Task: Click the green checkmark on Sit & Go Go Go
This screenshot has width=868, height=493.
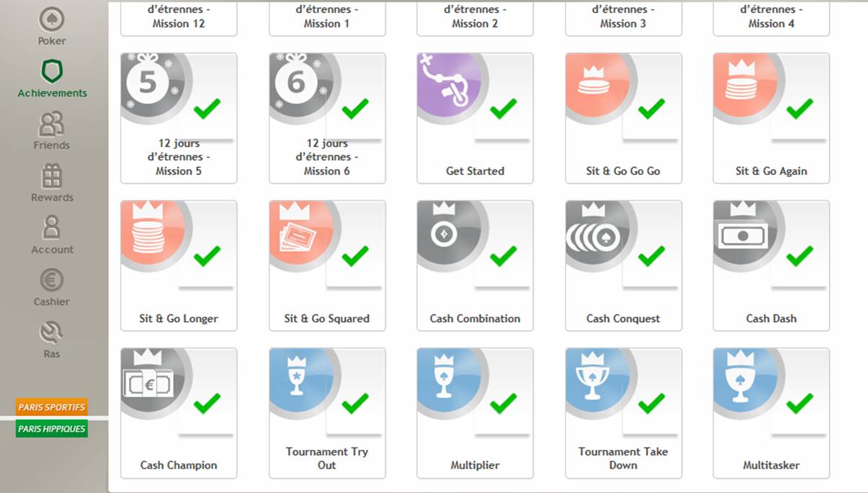Action: tap(651, 109)
